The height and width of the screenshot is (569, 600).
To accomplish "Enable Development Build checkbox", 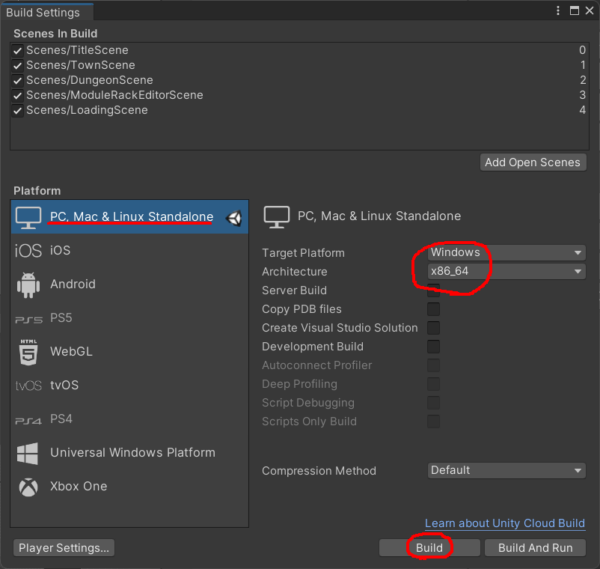I will coord(434,347).
